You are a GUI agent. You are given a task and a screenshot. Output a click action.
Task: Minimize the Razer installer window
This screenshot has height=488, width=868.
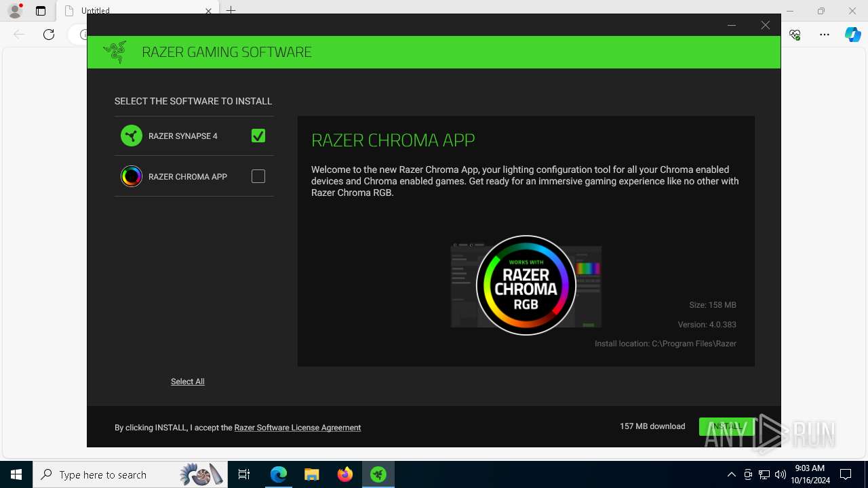[732, 25]
